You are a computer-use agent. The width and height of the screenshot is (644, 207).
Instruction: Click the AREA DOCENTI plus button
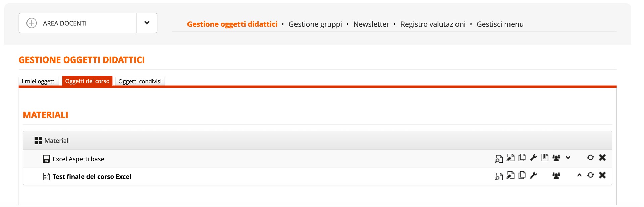click(x=31, y=23)
